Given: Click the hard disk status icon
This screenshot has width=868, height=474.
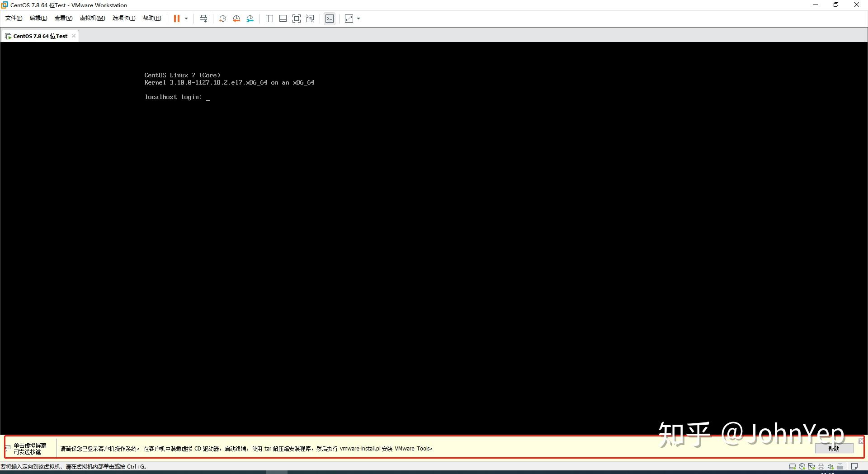Looking at the screenshot, I should tap(792, 466).
